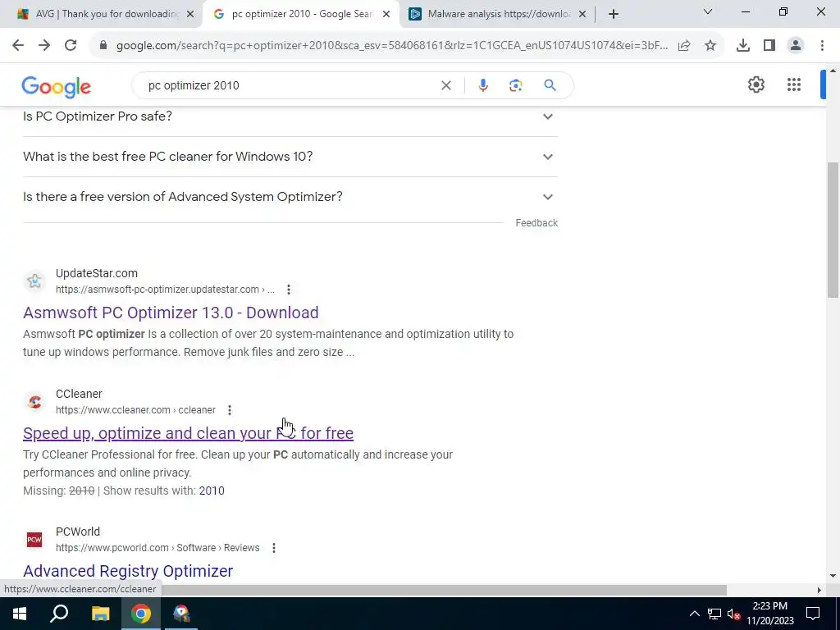The image size is (840, 630).
Task: Close the AVG tab
Action: [190, 14]
